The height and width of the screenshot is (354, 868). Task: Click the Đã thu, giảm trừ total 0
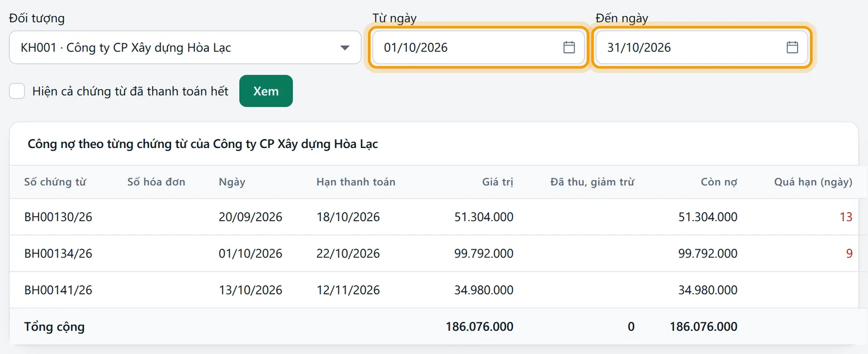pos(631,326)
